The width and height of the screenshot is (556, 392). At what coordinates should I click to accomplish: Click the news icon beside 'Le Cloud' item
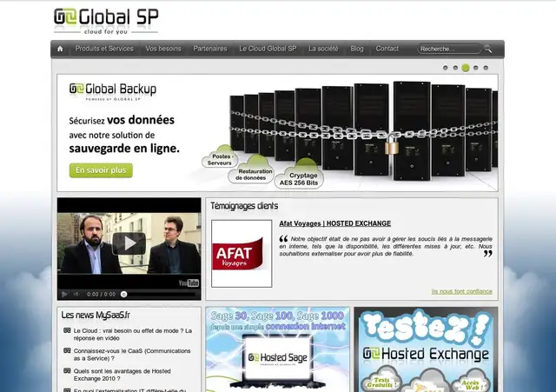pos(67,330)
